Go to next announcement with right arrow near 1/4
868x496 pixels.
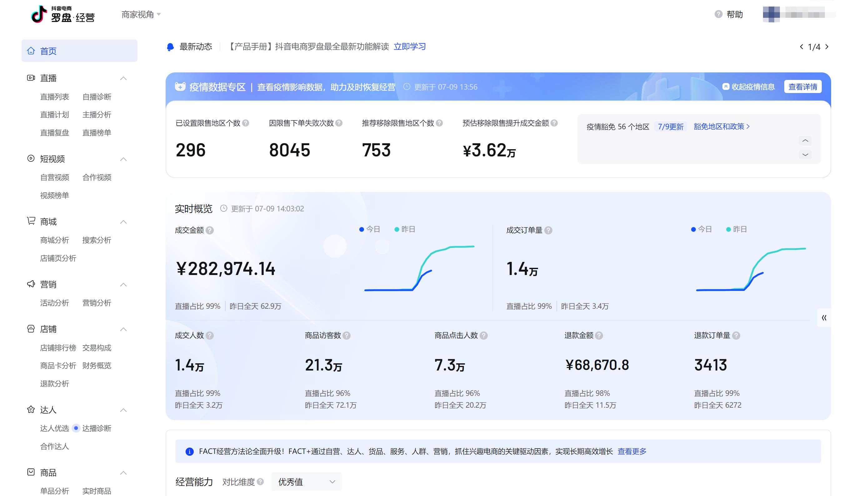point(826,47)
